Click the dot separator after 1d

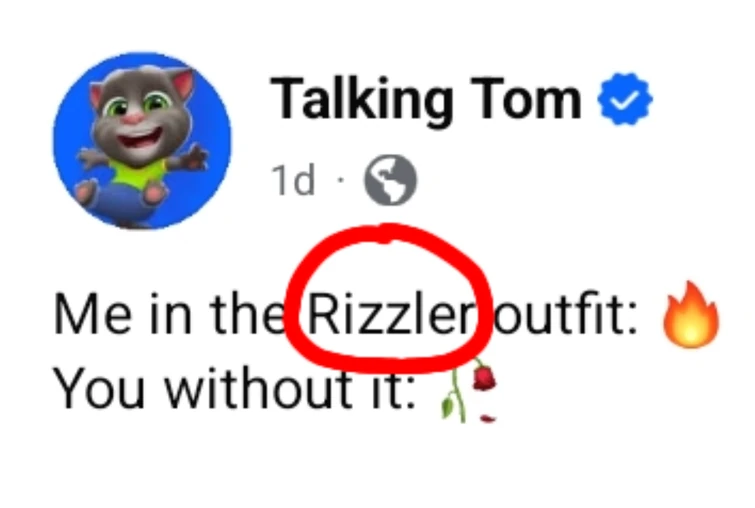pos(339,182)
